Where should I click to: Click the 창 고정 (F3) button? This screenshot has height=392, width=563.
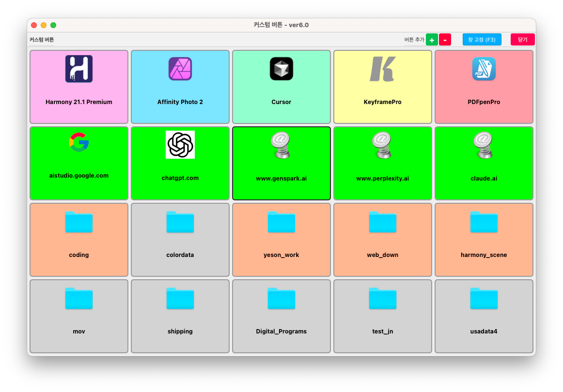482,40
